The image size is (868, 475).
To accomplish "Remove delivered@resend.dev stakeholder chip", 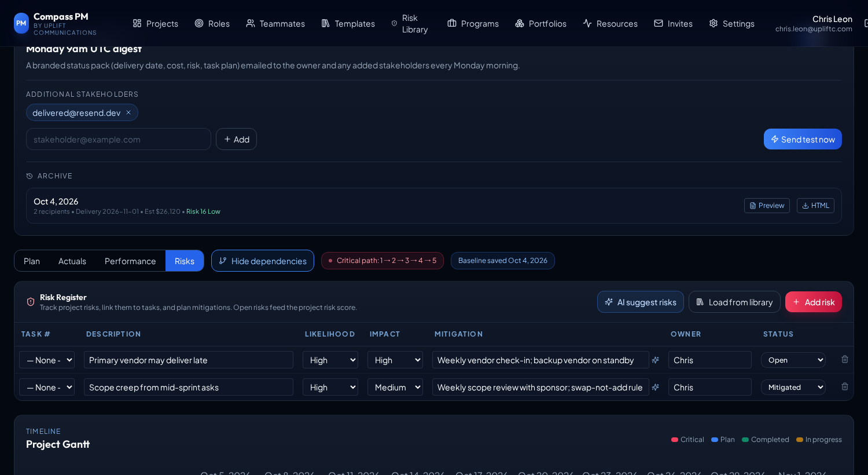I will (128, 112).
